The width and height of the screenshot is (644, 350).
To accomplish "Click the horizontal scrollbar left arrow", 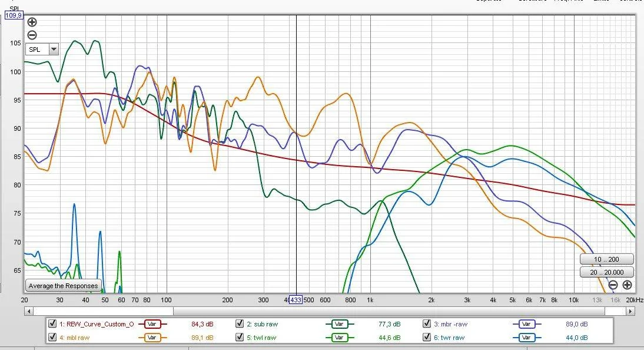I will click(x=28, y=311).
